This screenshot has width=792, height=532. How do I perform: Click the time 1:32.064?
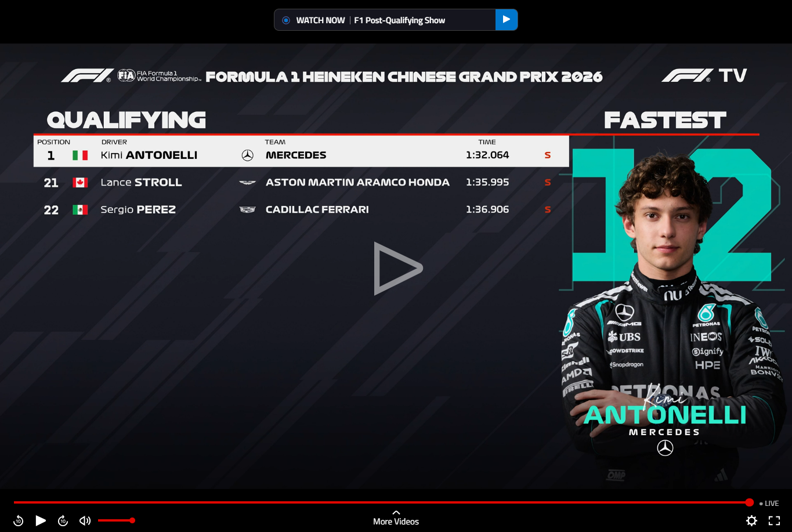(487, 155)
